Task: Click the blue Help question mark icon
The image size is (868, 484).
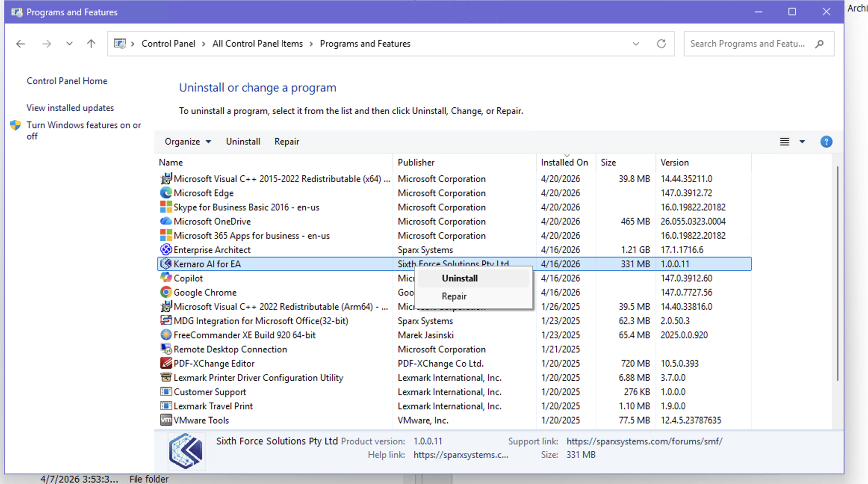Action: point(826,142)
